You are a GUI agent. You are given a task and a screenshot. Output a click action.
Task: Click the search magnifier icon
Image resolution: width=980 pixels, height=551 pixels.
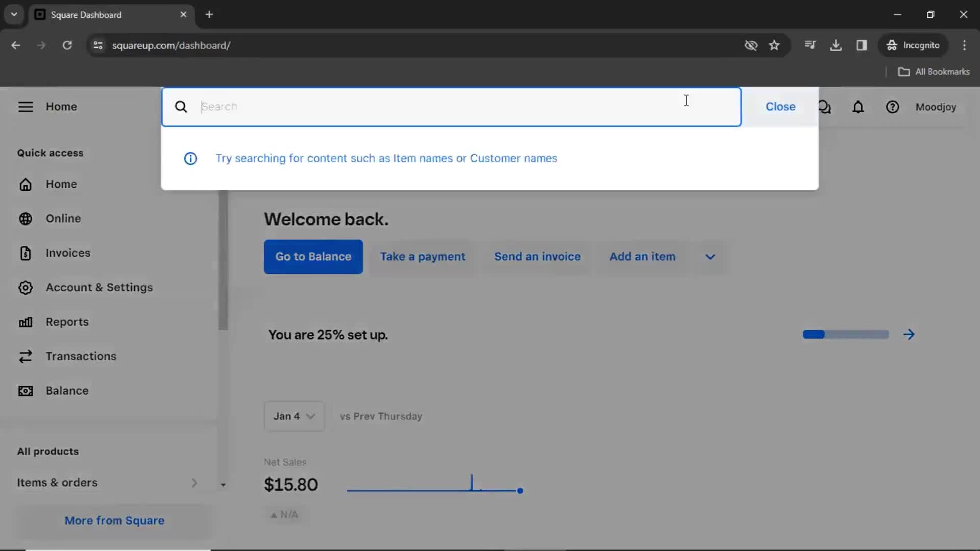pos(181,107)
